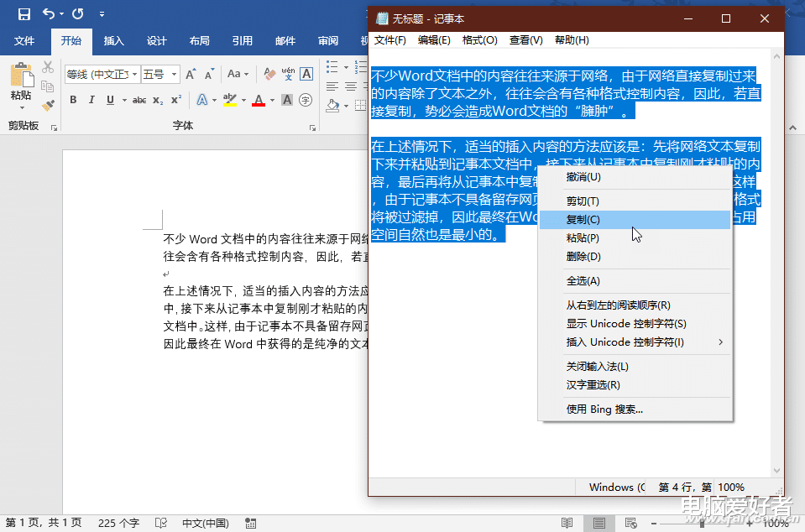The height and width of the screenshot is (532, 805).
Task: Click the Copy icon in Word's clipboard group
Action: tap(48, 86)
